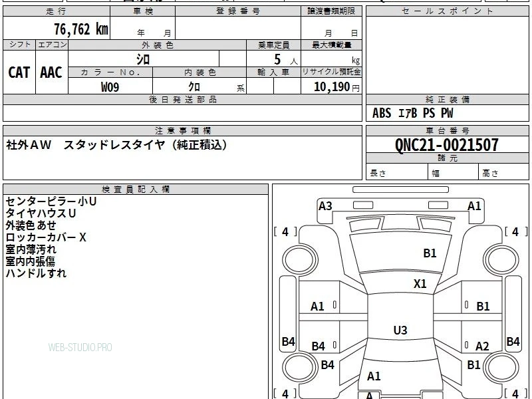Click the 譲渡書類期限 header
This screenshot has height=399, width=532.
tap(331, 11)
